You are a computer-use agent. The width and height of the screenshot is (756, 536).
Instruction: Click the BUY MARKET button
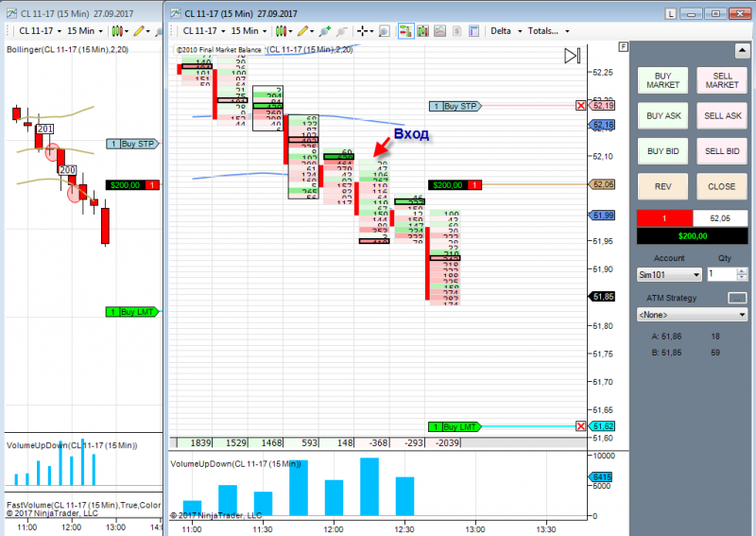pyautogui.click(x=663, y=80)
